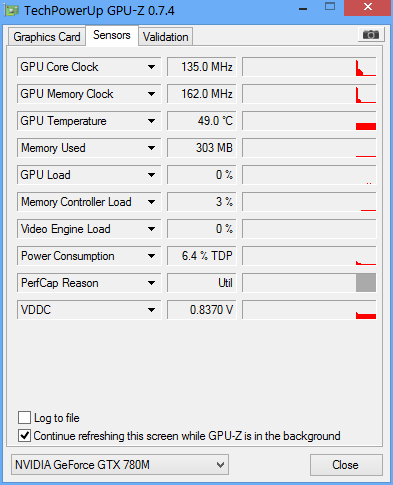This screenshot has width=393, height=485.
Task: Switch to the Graphics Card tab
Action: [x=47, y=37]
